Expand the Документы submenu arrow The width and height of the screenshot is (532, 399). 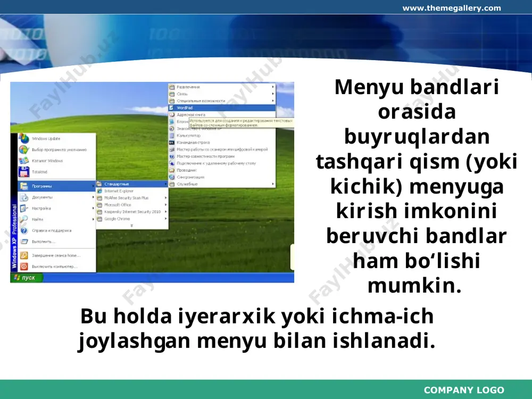pyautogui.click(x=93, y=197)
